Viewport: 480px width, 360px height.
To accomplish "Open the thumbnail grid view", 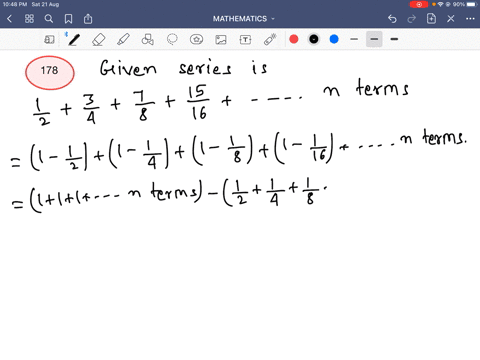I will 29,19.
